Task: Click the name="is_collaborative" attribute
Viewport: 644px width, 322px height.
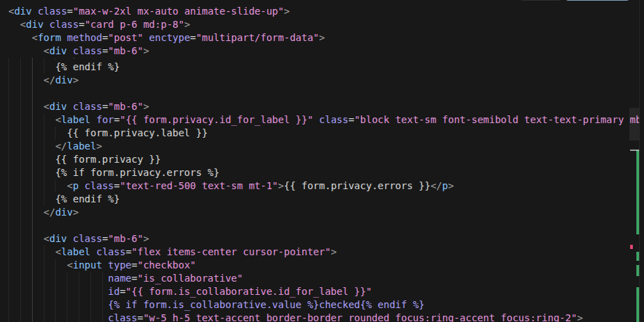Action: (x=175, y=278)
